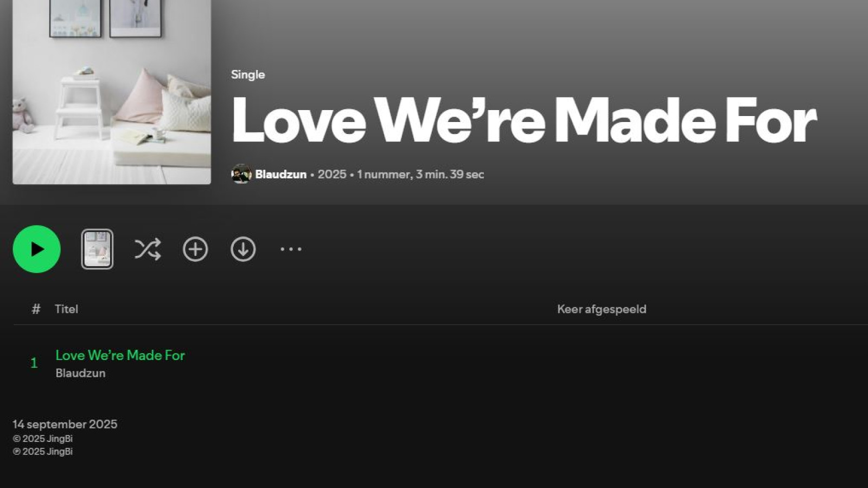Click the small album preview thumbnail
The image size is (868, 488).
97,249
